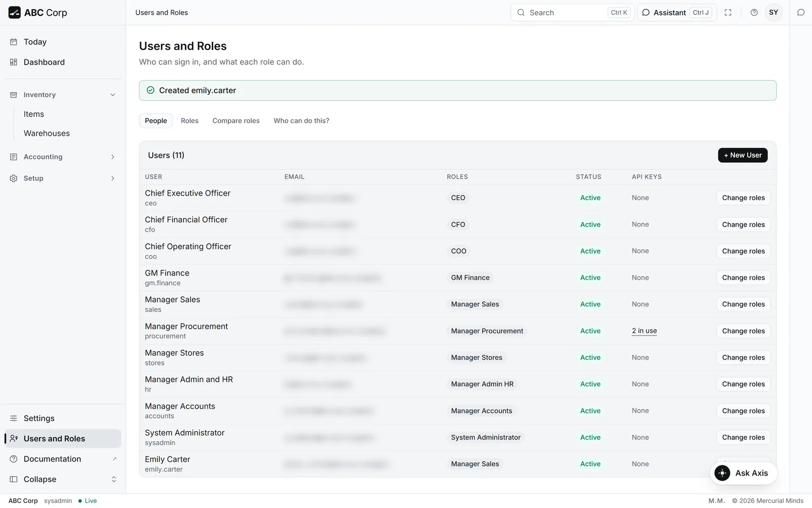This screenshot has height=508, width=812.
Task: Click the ABC Corp logo icon
Action: [14, 13]
